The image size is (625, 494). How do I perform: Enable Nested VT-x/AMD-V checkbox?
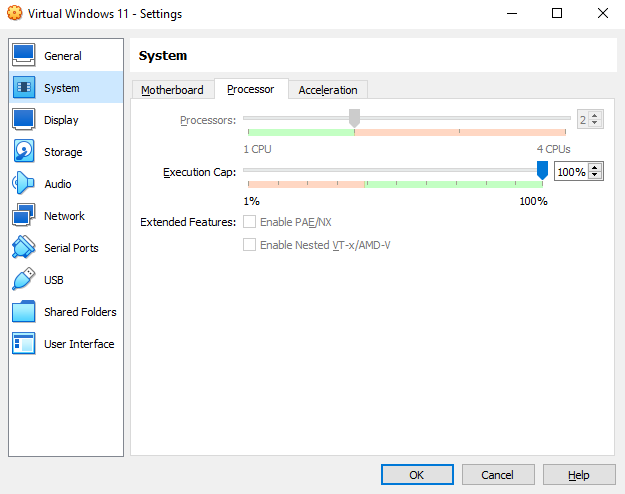(x=250, y=244)
